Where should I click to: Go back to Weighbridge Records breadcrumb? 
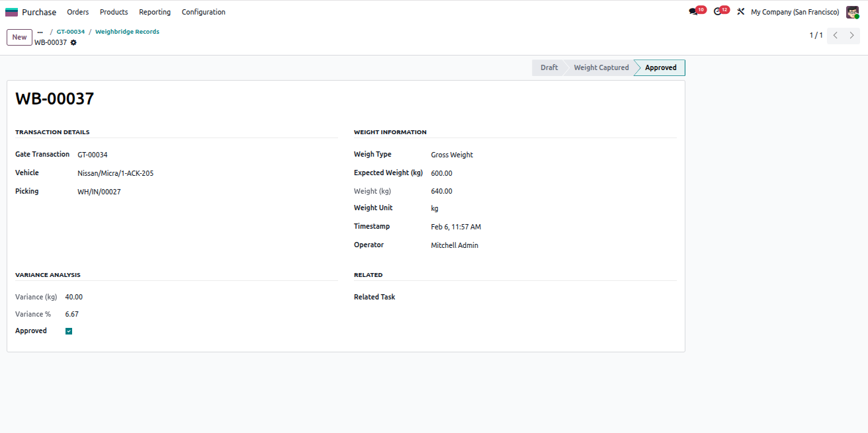click(x=127, y=32)
